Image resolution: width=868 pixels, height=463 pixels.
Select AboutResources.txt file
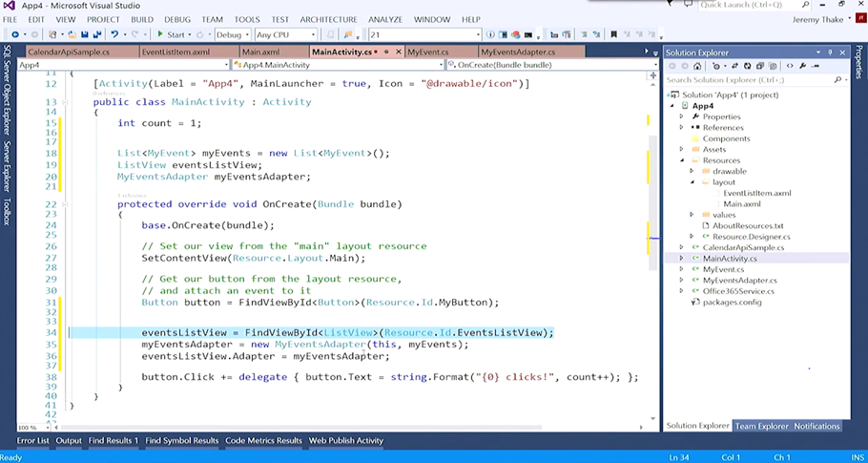[748, 226]
